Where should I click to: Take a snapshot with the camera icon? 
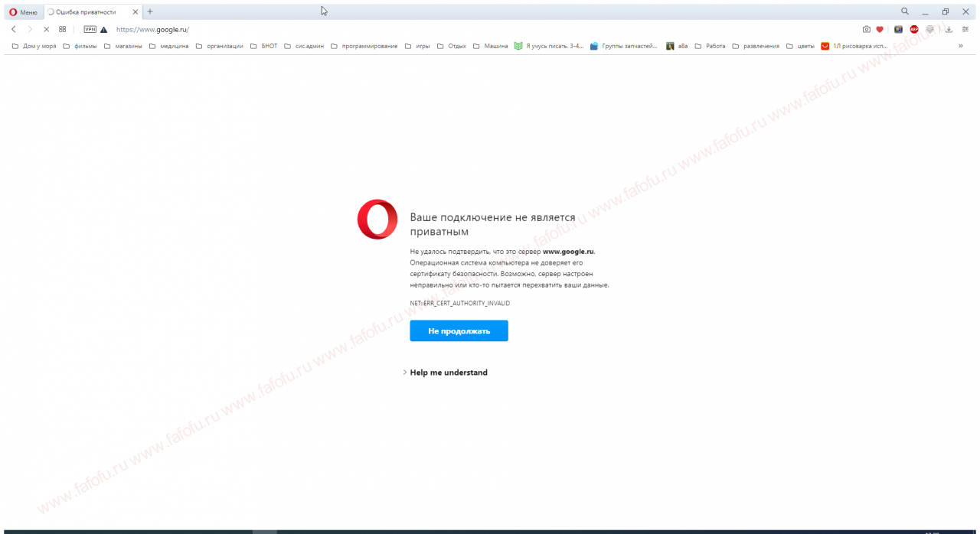(x=867, y=29)
